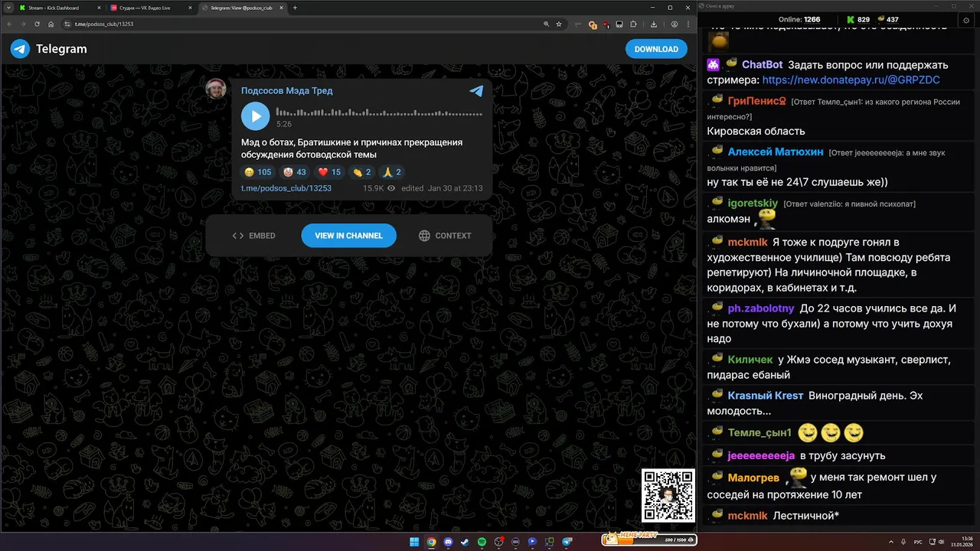Click the ph.zabolotny username in chat

(x=760, y=308)
